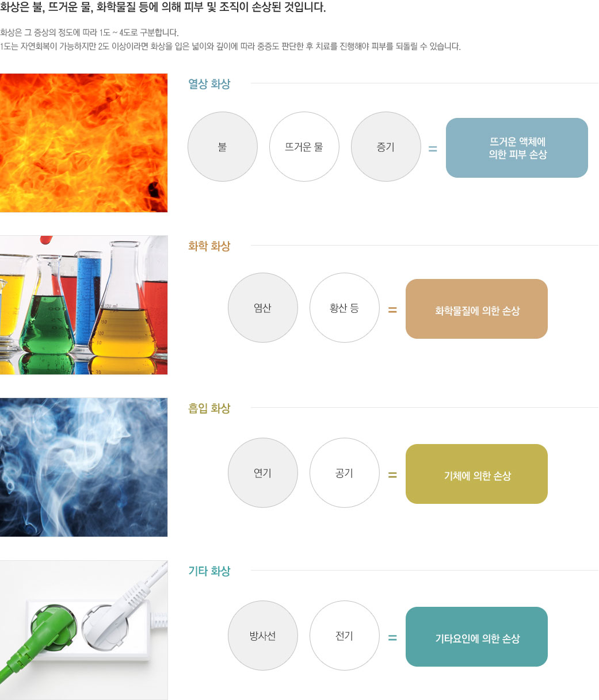Open the chemical flasks image
Screen dimensions: 599x700
point(83,305)
